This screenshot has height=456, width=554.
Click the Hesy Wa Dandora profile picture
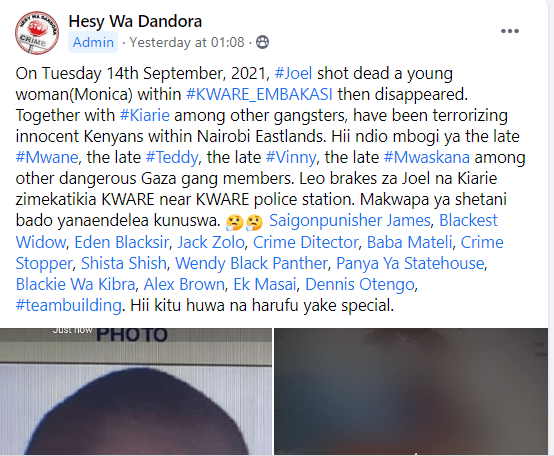pyautogui.click(x=37, y=32)
